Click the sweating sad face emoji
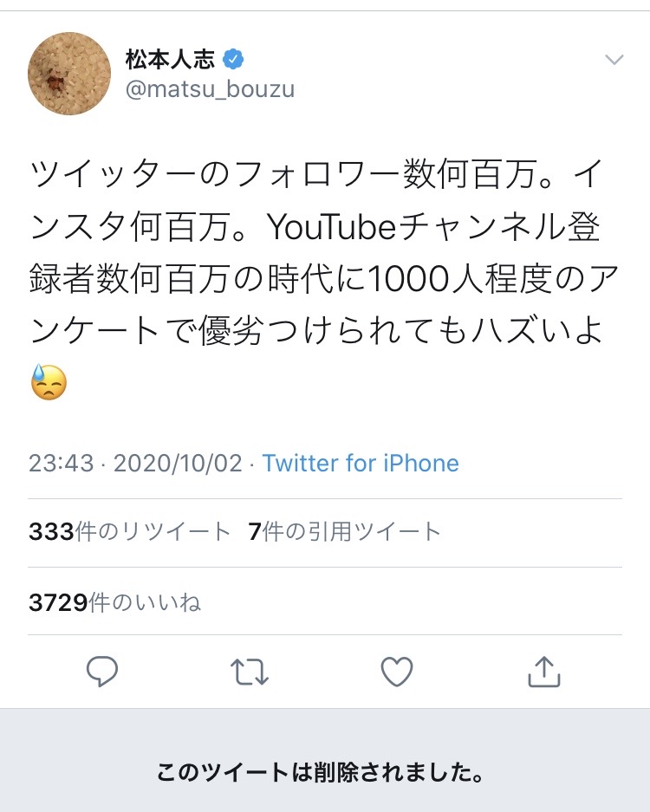 (49, 382)
